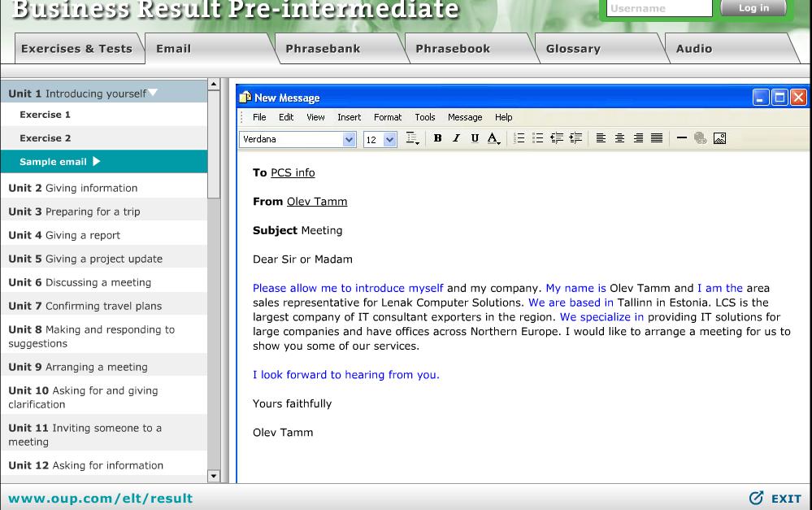The height and width of the screenshot is (510, 812).
Task: Expand Unit 10 Asking for and giving clarification
Action: tap(104, 397)
